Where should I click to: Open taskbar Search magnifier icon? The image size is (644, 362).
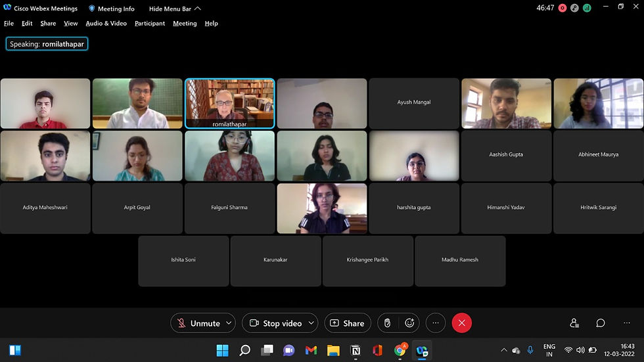244,351
